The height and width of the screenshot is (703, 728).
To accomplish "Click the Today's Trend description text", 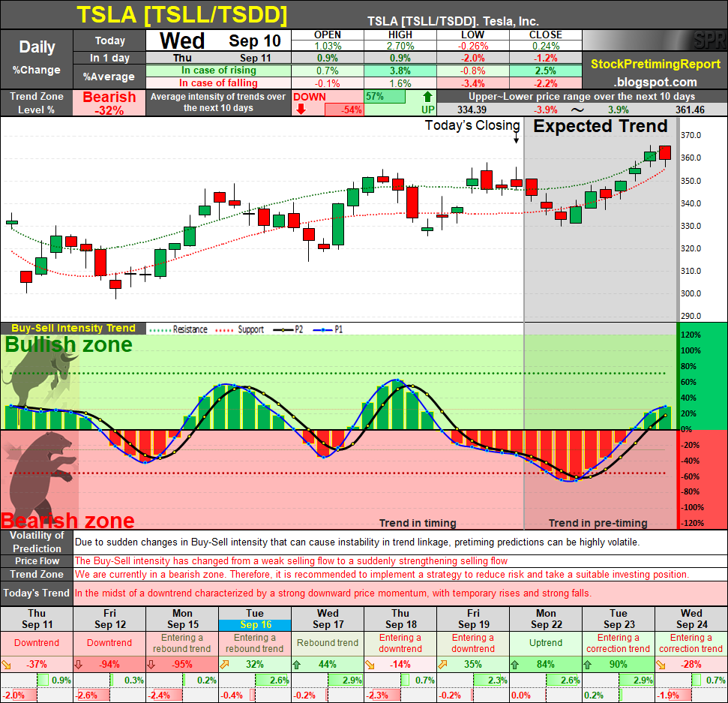I will [333, 593].
